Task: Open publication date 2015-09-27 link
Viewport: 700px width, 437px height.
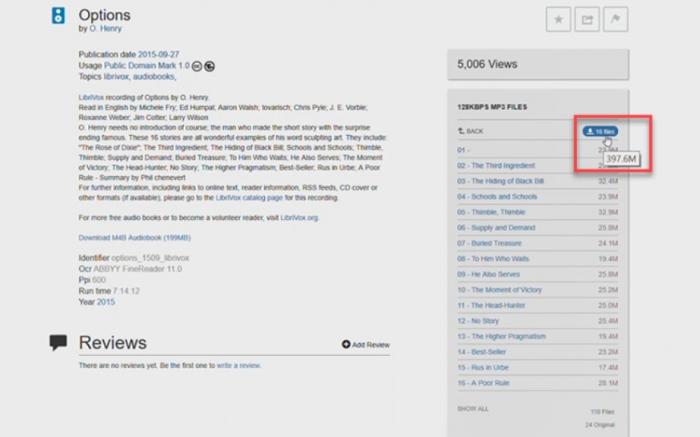Action: [x=158, y=54]
